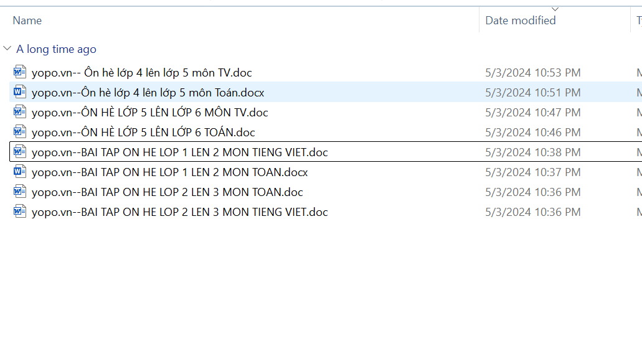This screenshot has height=364, width=642.
Task: Select file name "BAI TAP ON HE LOP 1 LEN 2 MON TOAN.docx"
Action: 169,172
